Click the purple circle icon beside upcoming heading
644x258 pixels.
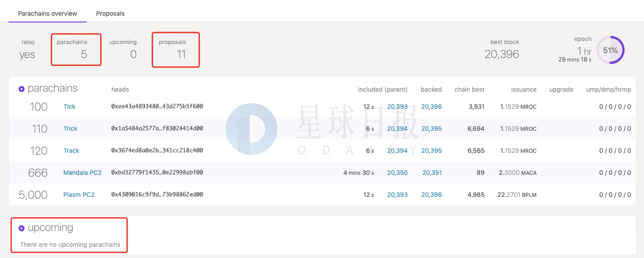point(22,228)
